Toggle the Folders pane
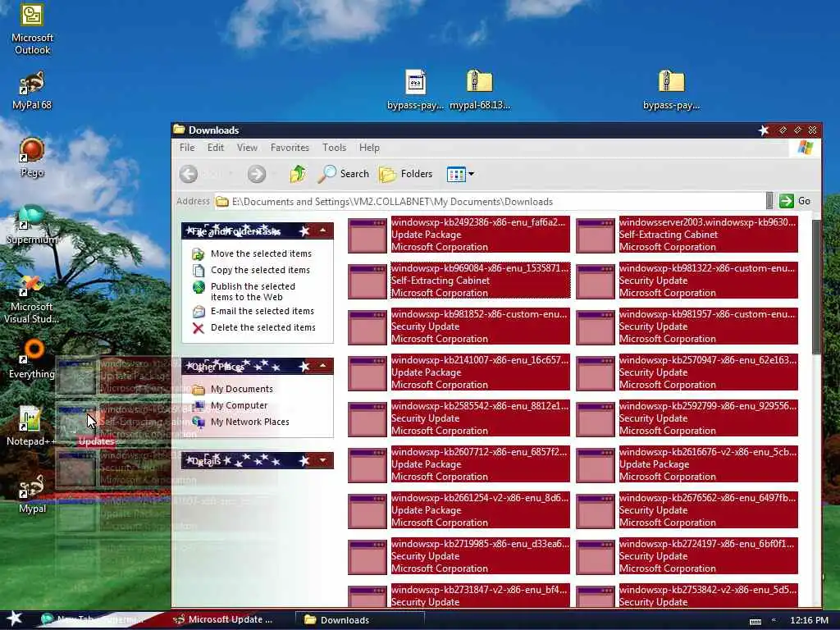This screenshot has height=630, width=840. pyautogui.click(x=405, y=174)
